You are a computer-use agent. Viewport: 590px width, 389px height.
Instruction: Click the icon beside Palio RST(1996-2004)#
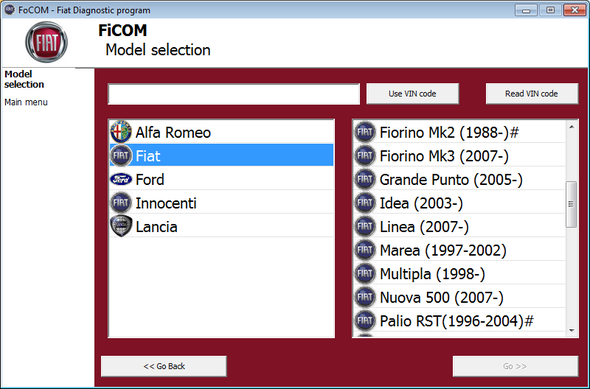(x=365, y=321)
